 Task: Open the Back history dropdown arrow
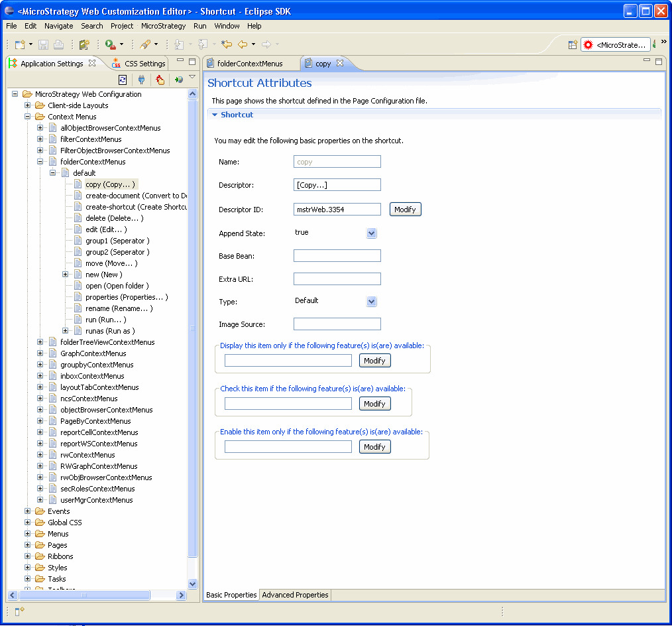[253, 44]
